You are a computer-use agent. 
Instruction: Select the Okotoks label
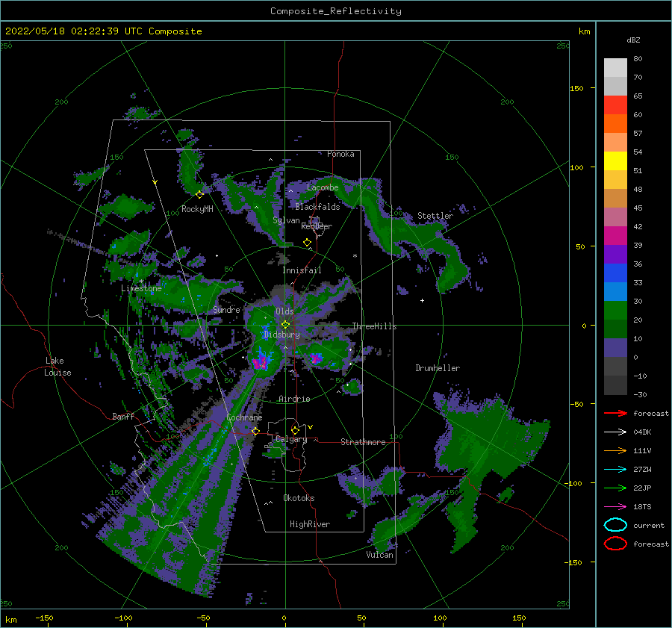coord(299,498)
